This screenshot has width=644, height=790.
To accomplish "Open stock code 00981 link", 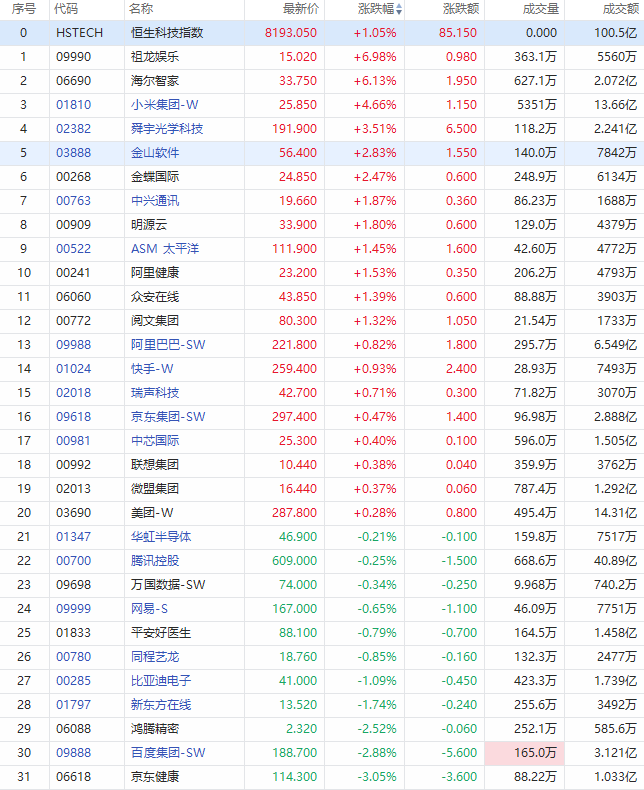I will (x=74, y=441).
